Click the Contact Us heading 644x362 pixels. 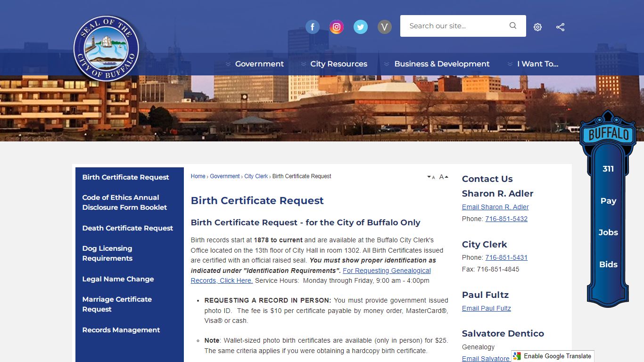487,179
